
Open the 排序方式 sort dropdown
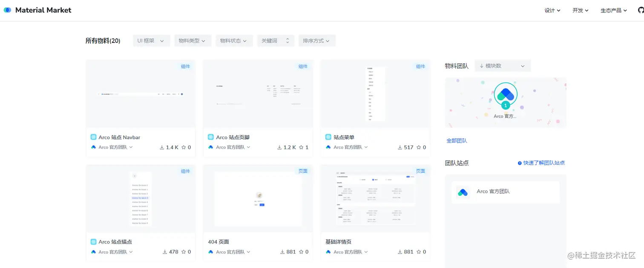pyautogui.click(x=317, y=41)
